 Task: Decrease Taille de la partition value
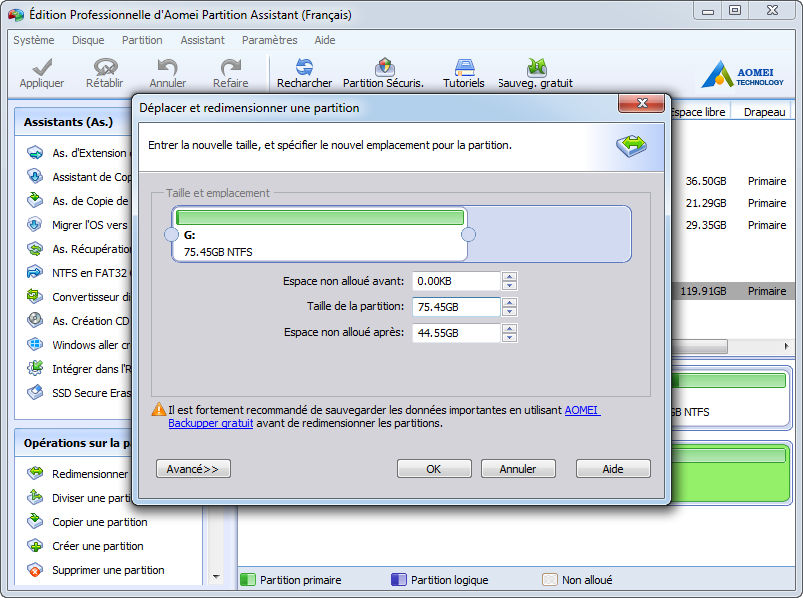coord(510,312)
